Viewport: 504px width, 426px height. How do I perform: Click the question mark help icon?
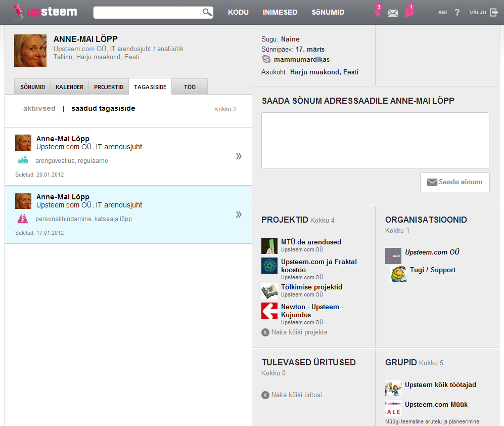pyautogui.click(x=457, y=12)
